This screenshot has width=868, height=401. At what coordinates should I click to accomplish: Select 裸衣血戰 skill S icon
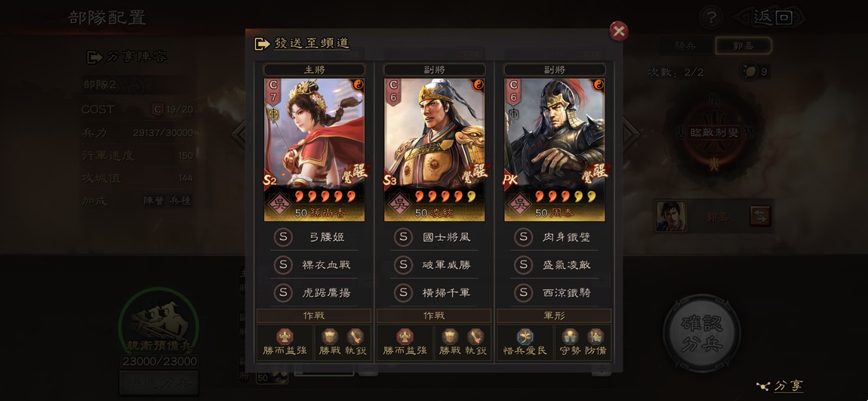283,265
